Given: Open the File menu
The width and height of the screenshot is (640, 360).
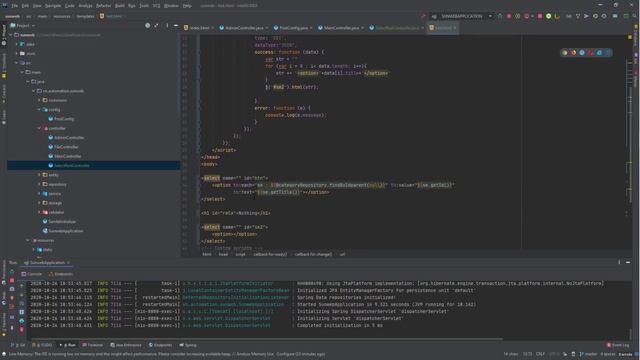Looking at the screenshot, I should point(15,6).
